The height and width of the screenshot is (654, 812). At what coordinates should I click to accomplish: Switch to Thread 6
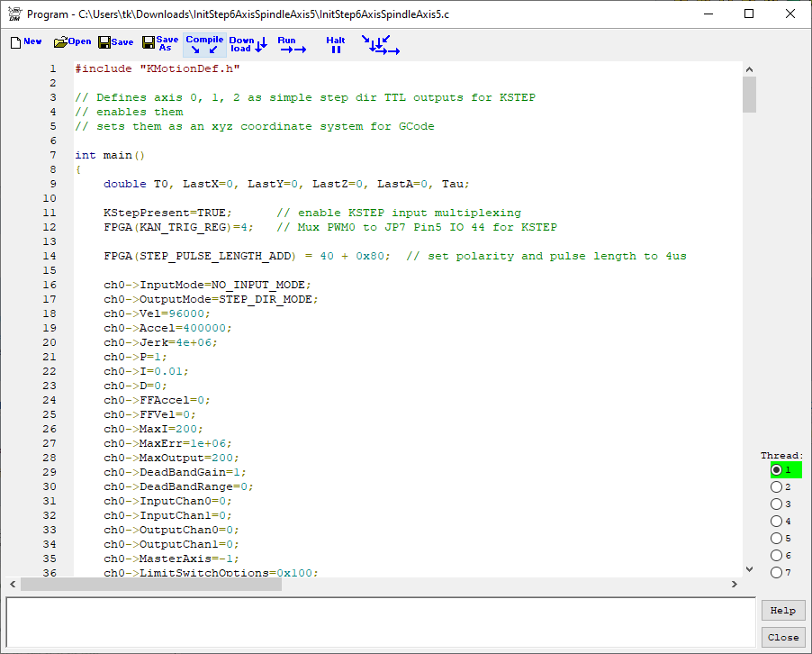[x=777, y=556]
